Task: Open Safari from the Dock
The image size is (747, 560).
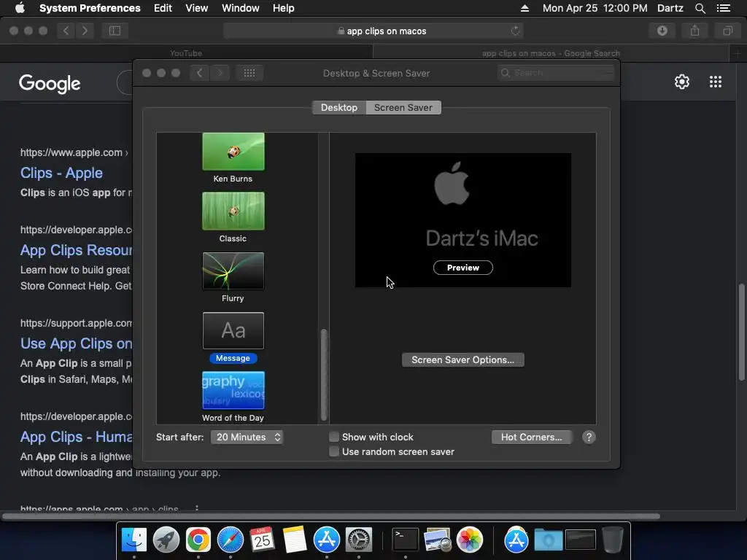Action: tap(230, 540)
